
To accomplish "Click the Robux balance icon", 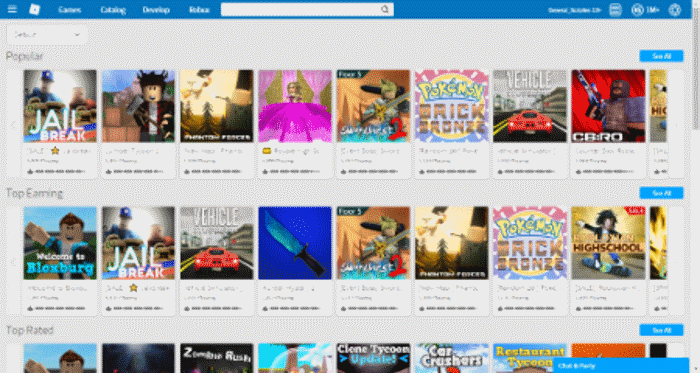I will 637,9.
